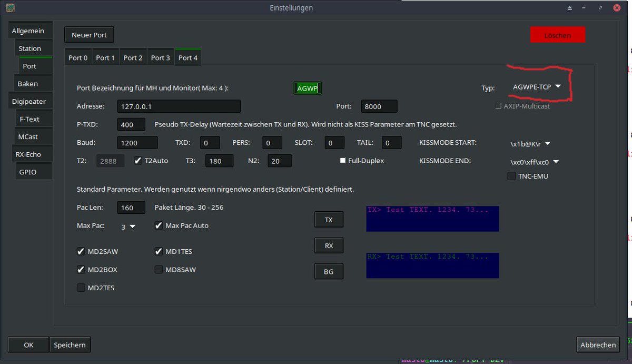The height and width of the screenshot is (364, 632).
Task: Switch to the Port 0 tab
Action: tap(77, 57)
